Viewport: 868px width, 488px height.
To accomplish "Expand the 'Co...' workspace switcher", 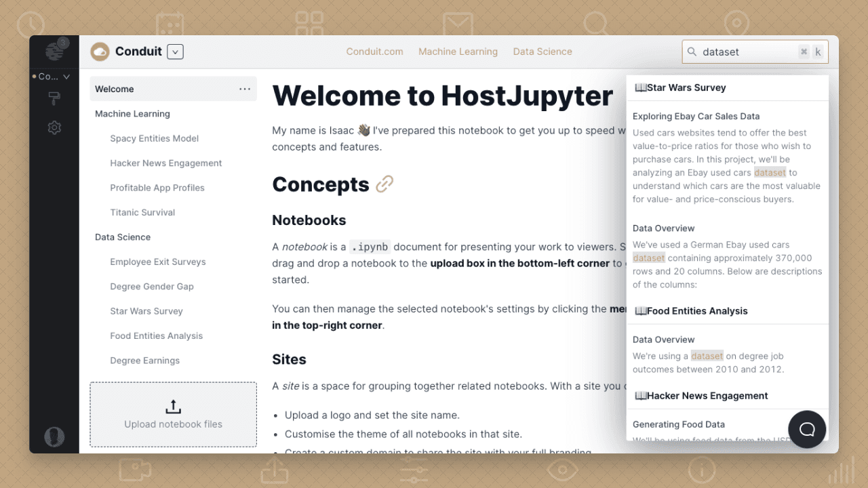I will (x=52, y=77).
